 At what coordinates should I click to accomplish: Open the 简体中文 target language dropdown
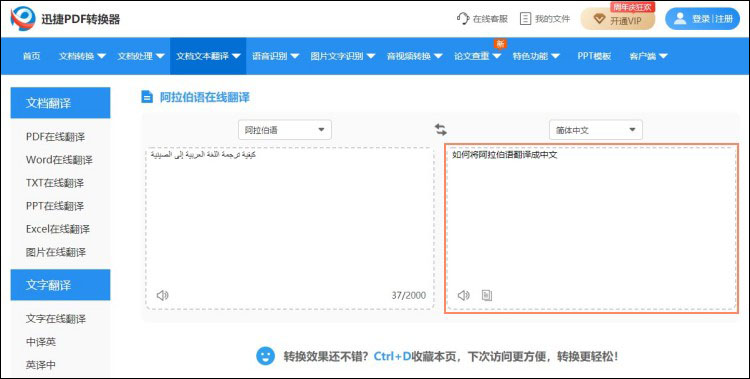pos(596,130)
